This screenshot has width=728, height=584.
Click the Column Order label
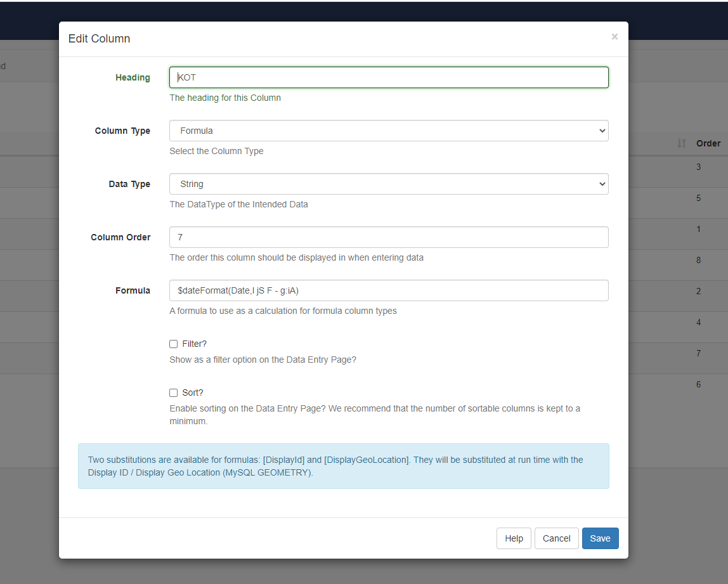tap(120, 237)
